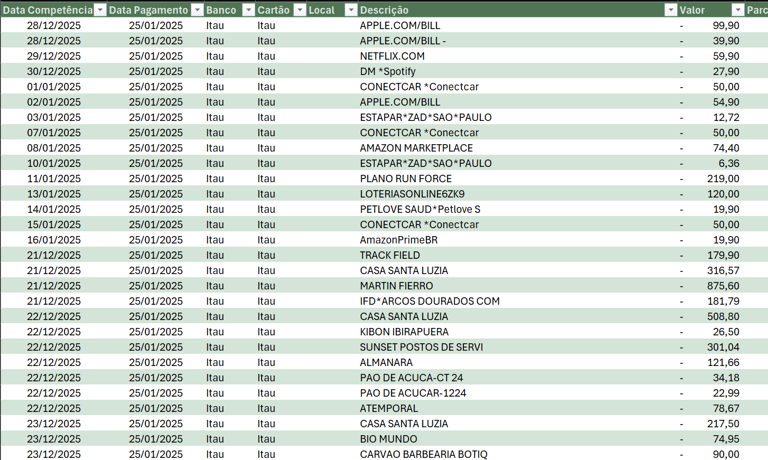Image resolution: width=768 pixels, height=460 pixels.
Task: Select the date 08/01/2025
Action: [x=53, y=148]
